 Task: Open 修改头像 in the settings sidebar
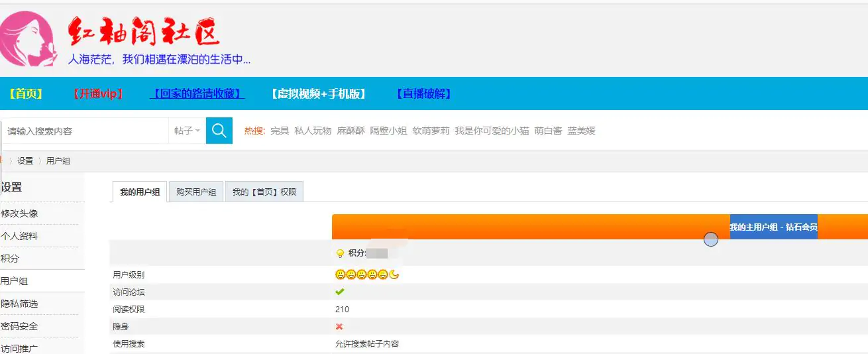[x=19, y=213]
